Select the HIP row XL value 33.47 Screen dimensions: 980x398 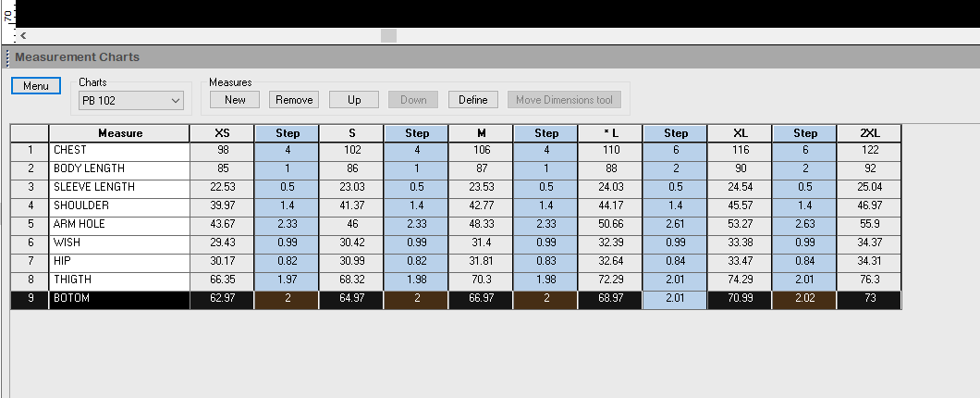740,262
